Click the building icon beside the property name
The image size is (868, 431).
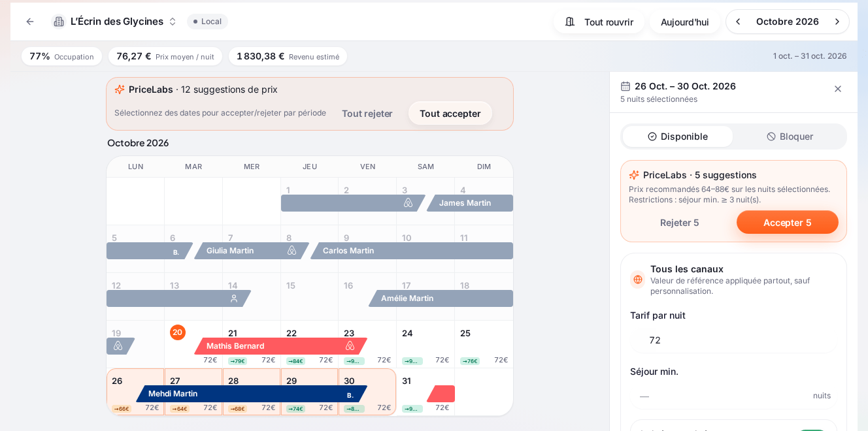click(59, 22)
